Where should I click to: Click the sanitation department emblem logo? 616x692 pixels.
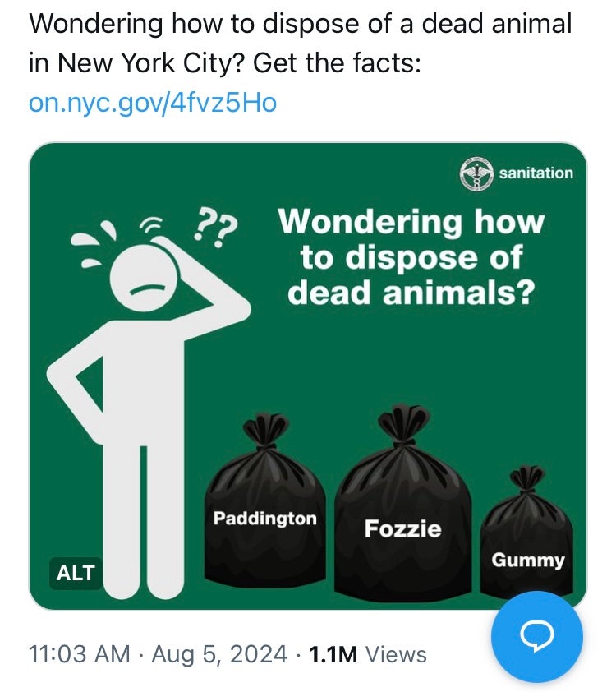pyautogui.click(x=476, y=173)
